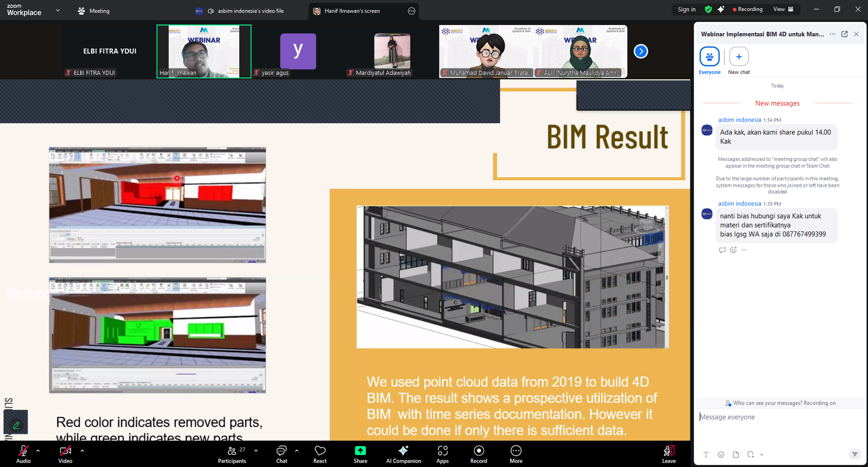Open the View layout dropdown
The height and width of the screenshot is (467, 868).
[x=783, y=9]
